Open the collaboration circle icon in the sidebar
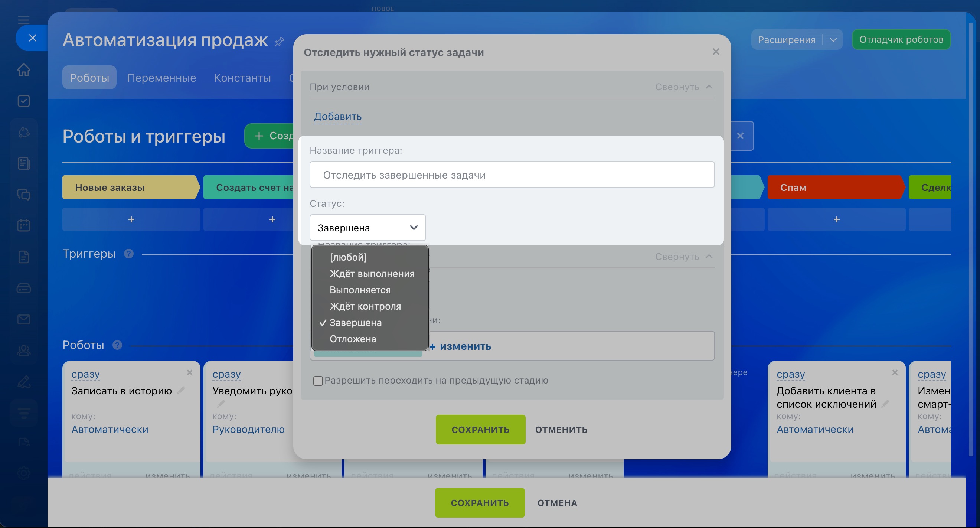The image size is (980, 528). pos(24,133)
